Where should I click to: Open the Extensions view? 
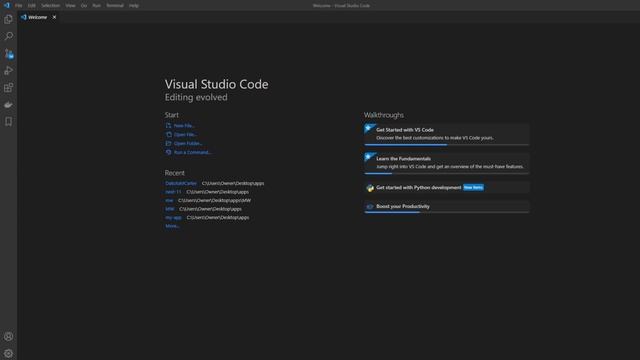[8, 88]
